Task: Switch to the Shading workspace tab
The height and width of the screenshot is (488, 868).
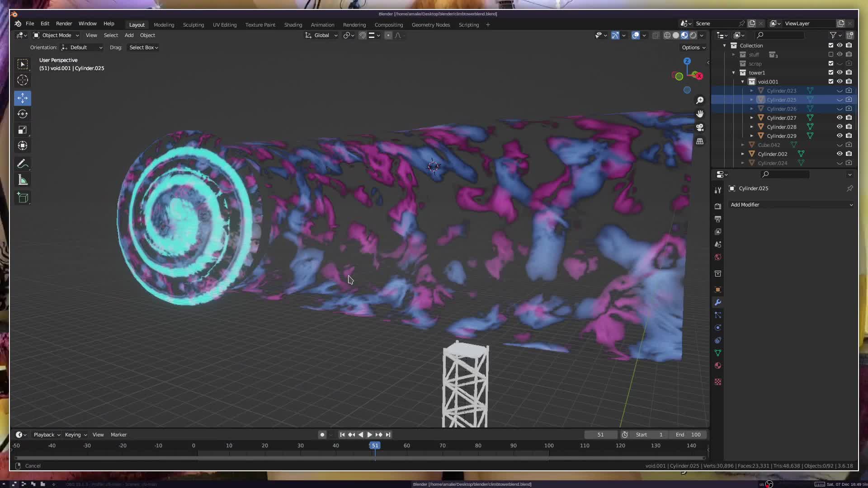Action: coord(293,25)
